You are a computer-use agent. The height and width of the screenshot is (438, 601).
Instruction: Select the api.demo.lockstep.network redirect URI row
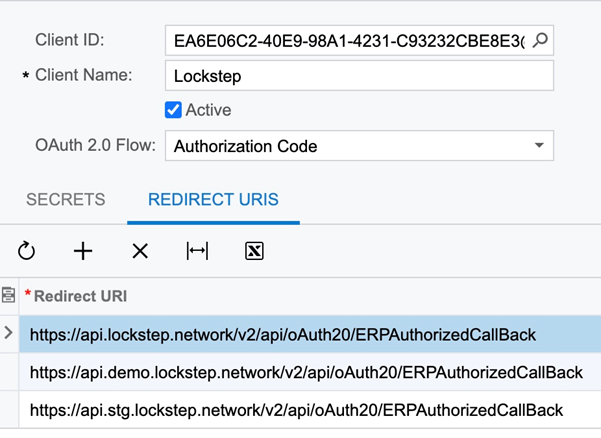(306, 372)
